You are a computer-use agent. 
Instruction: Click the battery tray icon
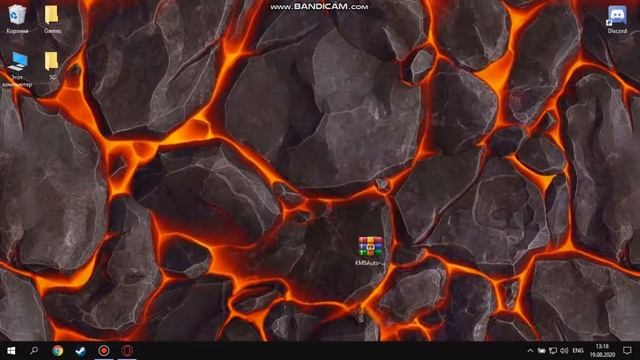(541, 351)
